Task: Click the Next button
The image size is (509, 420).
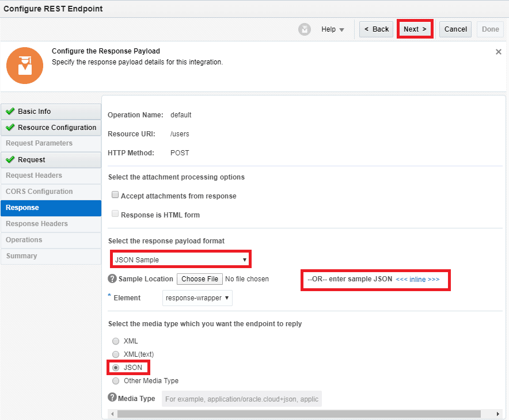Action: tap(415, 29)
